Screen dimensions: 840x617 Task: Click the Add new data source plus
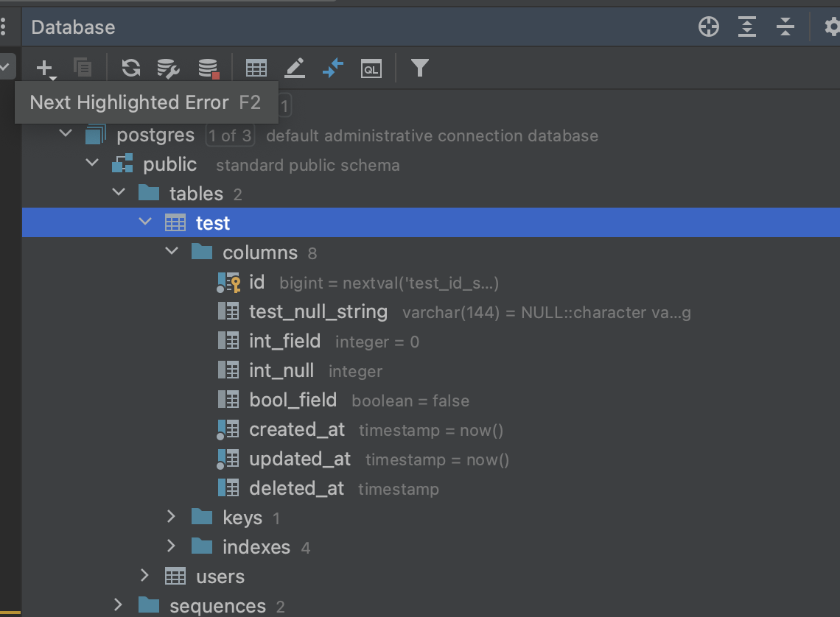pyautogui.click(x=45, y=68)
